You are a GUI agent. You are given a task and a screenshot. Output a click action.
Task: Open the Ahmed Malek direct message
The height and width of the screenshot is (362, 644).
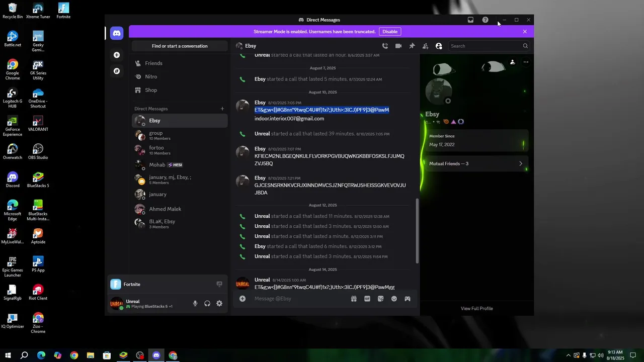(180, 209)
